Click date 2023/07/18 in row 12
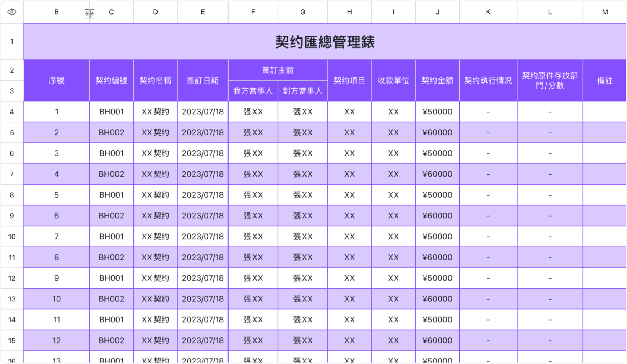The width and height of the screenshot is (627, 364). coord(203,278)
